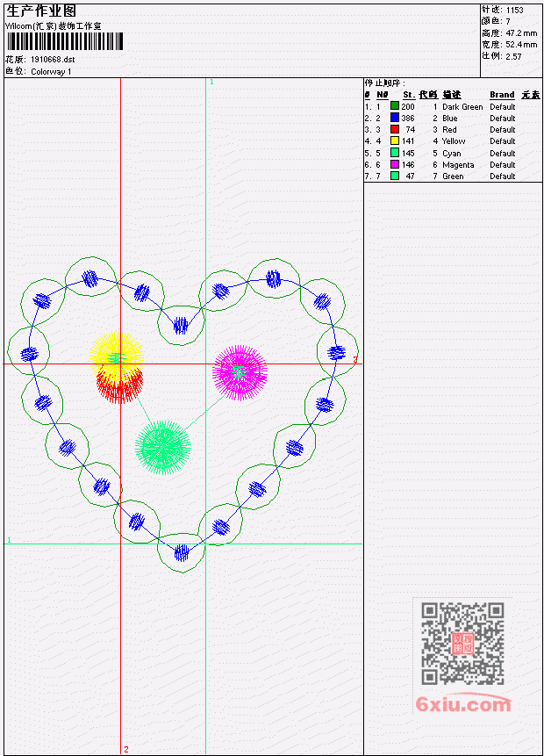Click the stitch total value 1153
Image resolution: width=544 pixels, height=756 pixels.
point(515,11)
